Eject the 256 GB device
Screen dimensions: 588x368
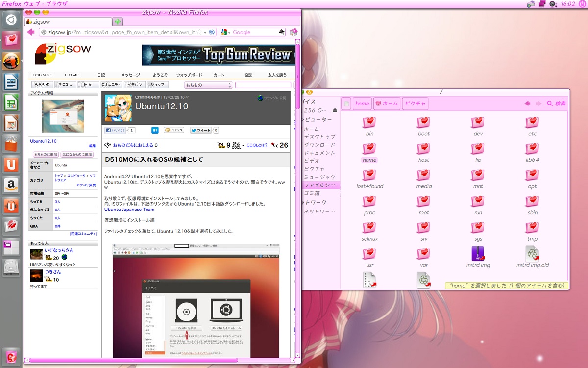[x=335, y=110]
